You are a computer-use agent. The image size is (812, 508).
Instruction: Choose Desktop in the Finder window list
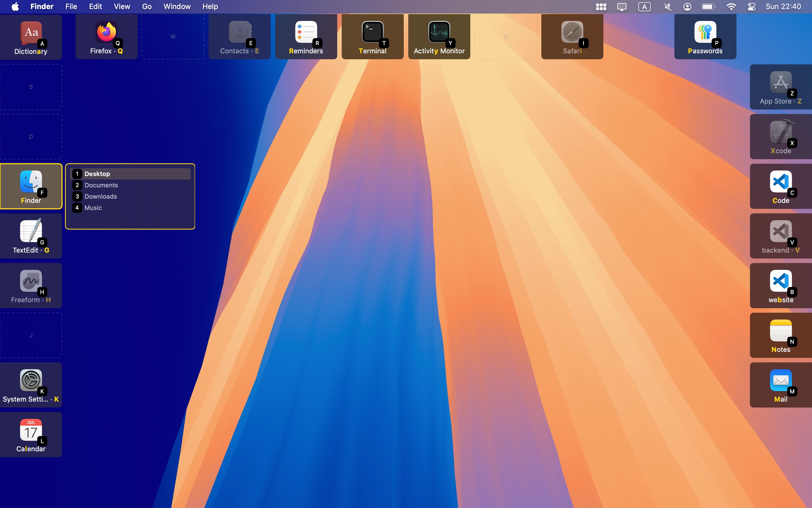coord(130,174)
